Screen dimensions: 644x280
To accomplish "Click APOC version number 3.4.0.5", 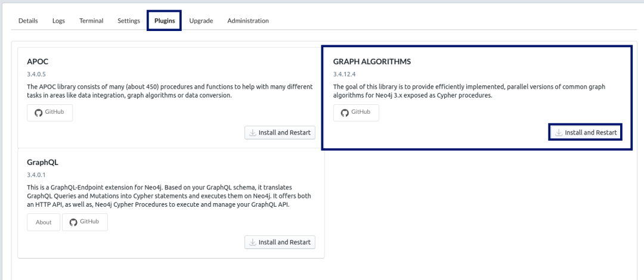I will [x=36, y=74].
